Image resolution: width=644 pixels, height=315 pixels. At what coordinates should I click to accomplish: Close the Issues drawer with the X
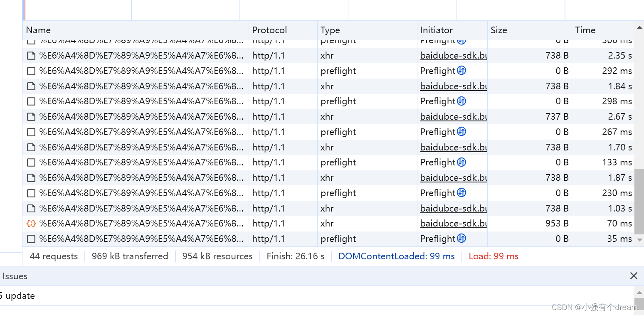tap(634, 276)
